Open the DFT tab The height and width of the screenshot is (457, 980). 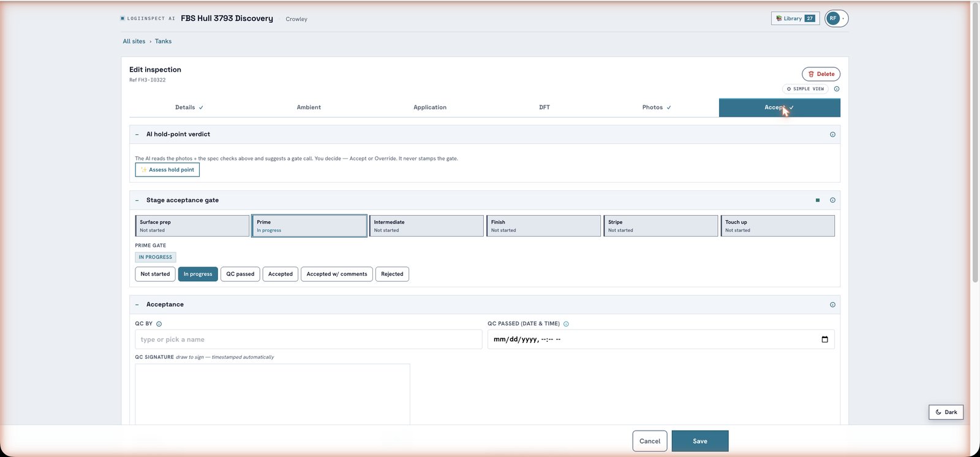545,107
